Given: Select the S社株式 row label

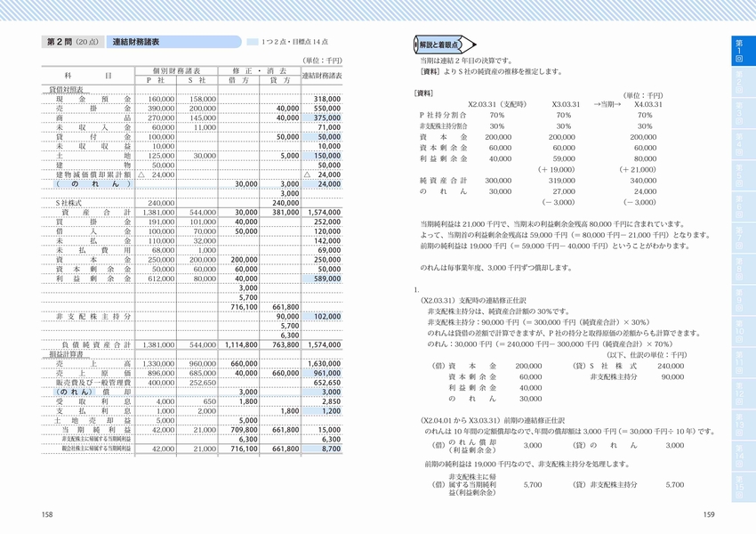Looking at the screenshot, I should tap(69, 203).
